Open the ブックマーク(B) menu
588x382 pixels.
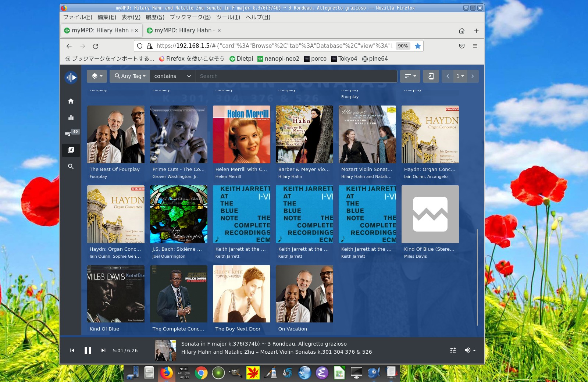190,17
